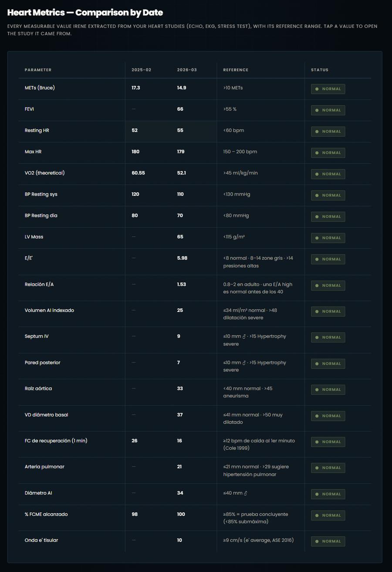
Task: Open the Raíz aórtica value 33
Action: pyautogui.click(x=180, y=389)
